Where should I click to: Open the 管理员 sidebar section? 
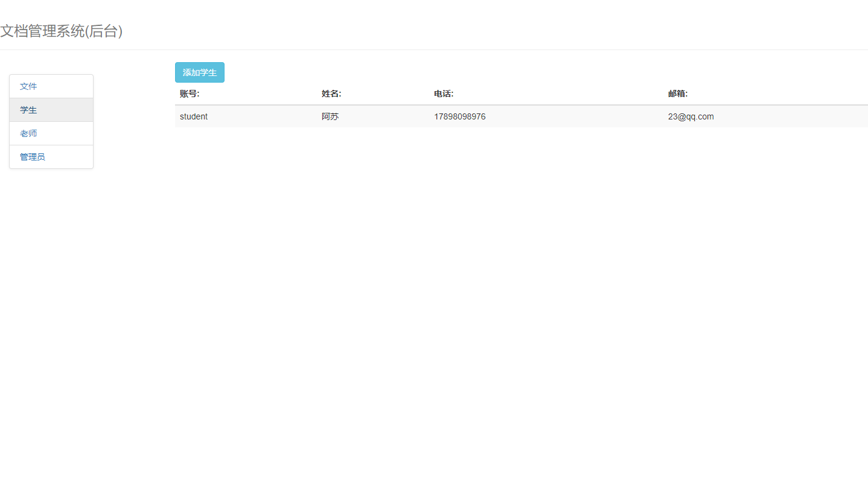pyautogui.click(x=51, y=157)
